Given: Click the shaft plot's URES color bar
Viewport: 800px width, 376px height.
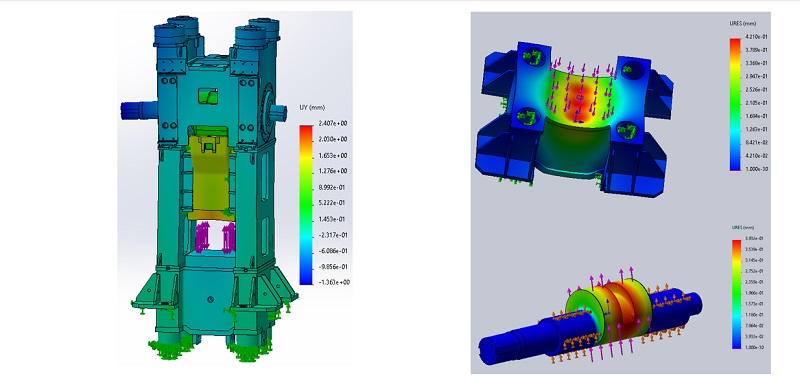Looking at the screenshot, I should (x=737, y=294).
